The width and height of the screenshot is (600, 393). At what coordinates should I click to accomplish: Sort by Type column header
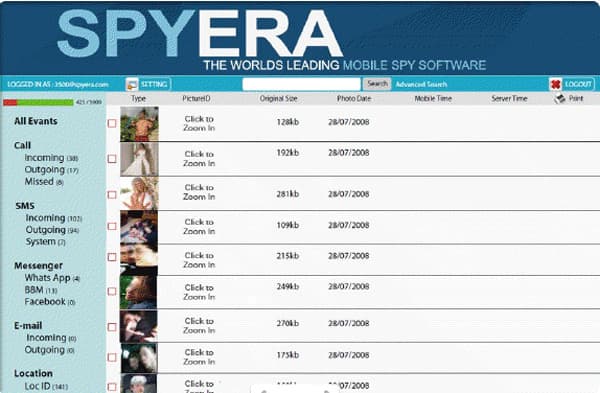139,98
